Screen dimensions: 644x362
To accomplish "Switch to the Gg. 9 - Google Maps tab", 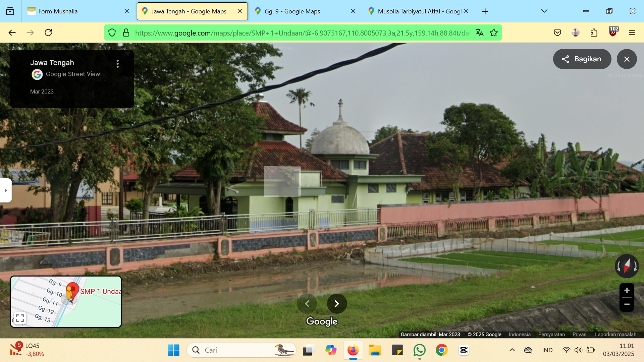I will (x=305, y=11).
